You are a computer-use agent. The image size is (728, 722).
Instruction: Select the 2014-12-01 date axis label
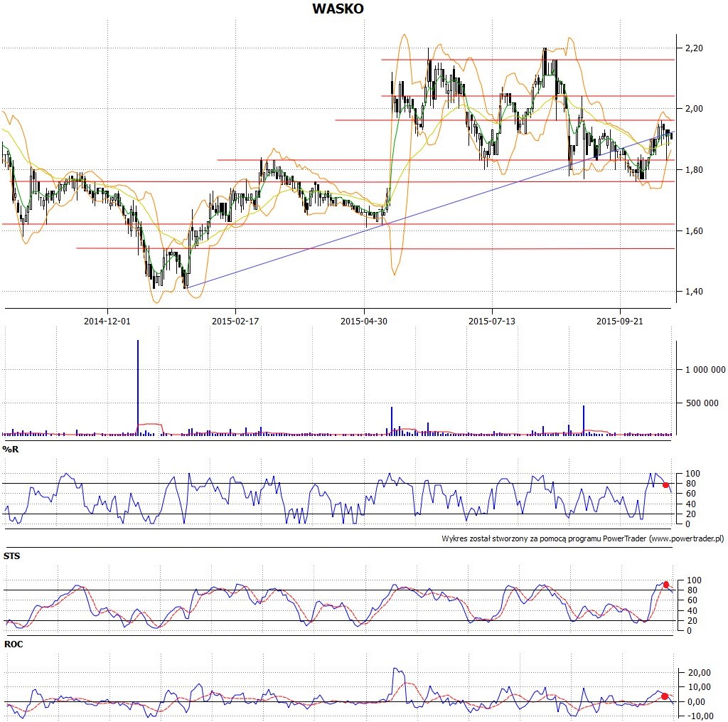pos(107,321)
